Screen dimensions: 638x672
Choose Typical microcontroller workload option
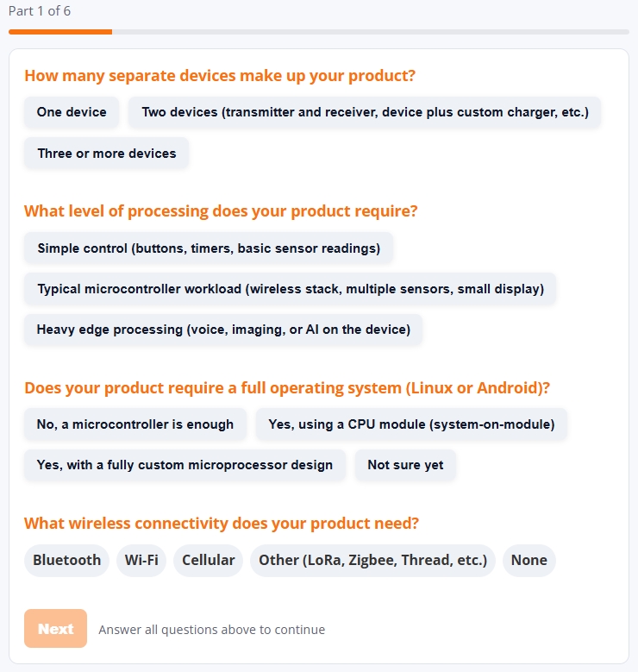(x=290, y=289)
